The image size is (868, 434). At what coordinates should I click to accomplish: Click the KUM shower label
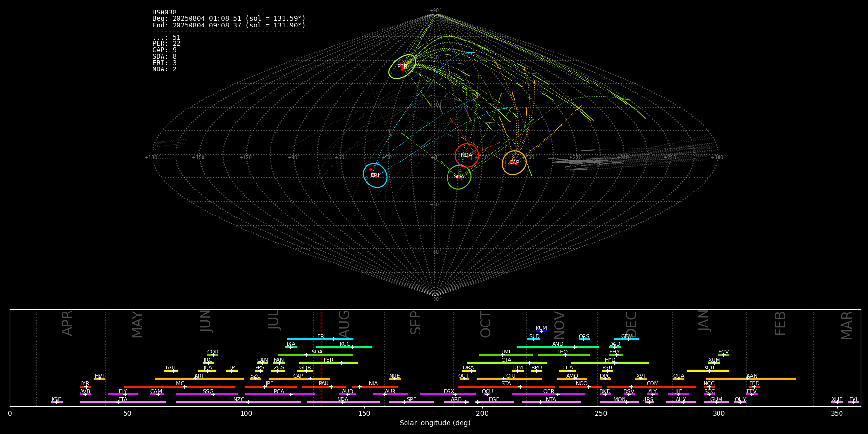542,328
